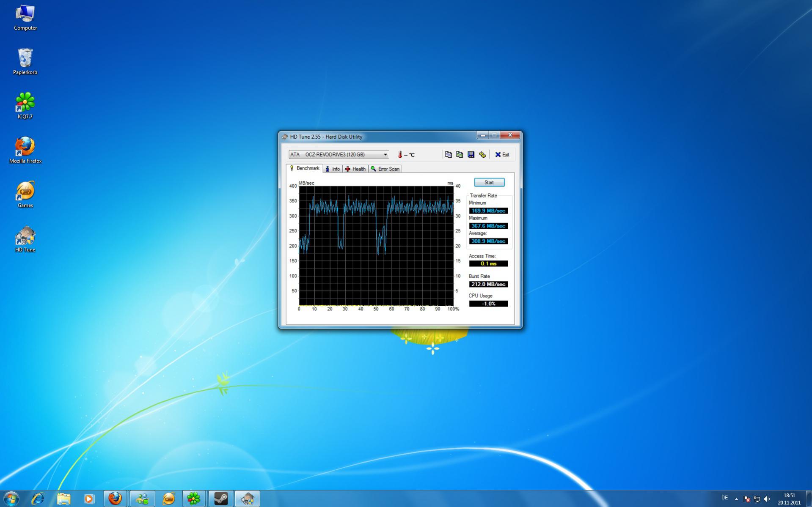This screenshot has width=812, height=507.
Task: Launch Windows Media Player from taskbar
Action: coord(89,499)
